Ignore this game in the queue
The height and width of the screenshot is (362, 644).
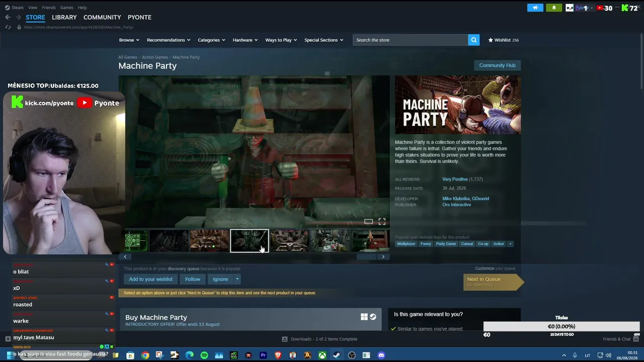tap(220, 279)
